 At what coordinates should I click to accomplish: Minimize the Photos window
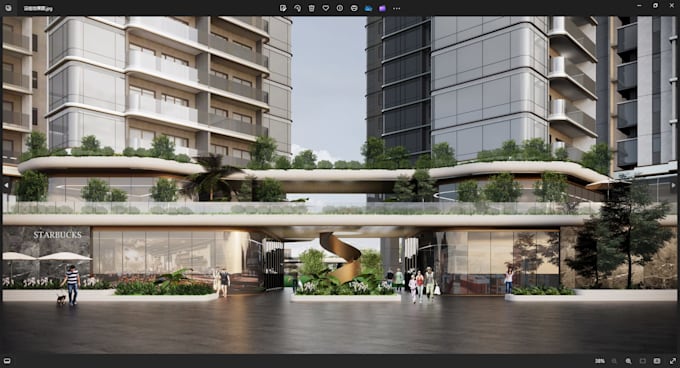tap(639, 6)
